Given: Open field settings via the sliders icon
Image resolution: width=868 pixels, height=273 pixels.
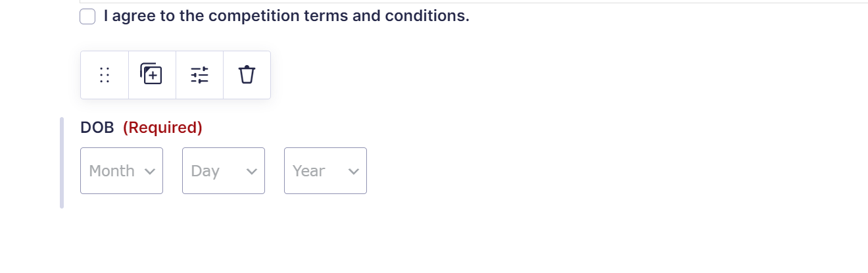Looking at the screenshot, I should [199, 75].
